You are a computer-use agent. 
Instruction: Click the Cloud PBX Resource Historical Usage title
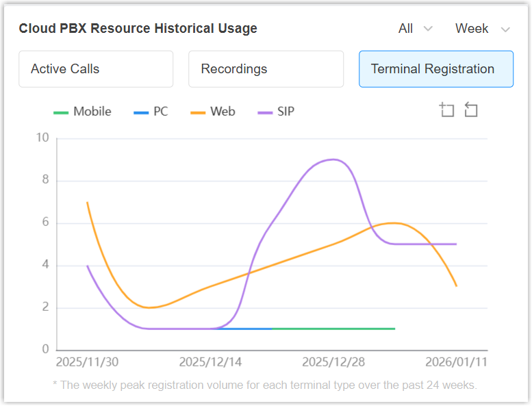click(138, 29)
